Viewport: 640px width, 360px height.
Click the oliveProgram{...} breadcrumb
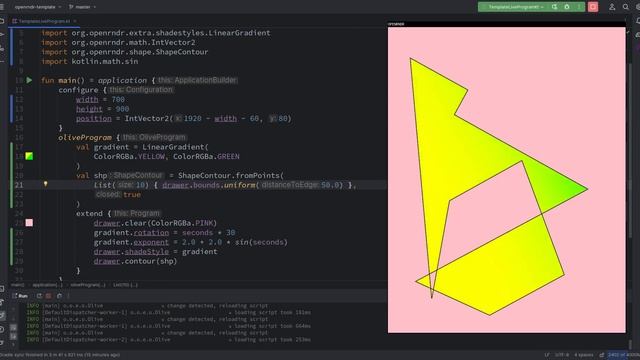coord(88,285)
